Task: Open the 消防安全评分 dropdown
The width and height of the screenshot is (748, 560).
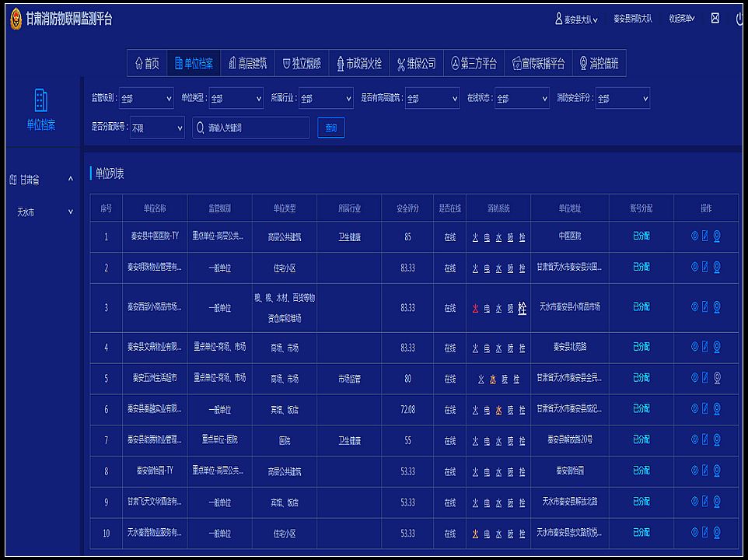Action: (x=622, y=99)
